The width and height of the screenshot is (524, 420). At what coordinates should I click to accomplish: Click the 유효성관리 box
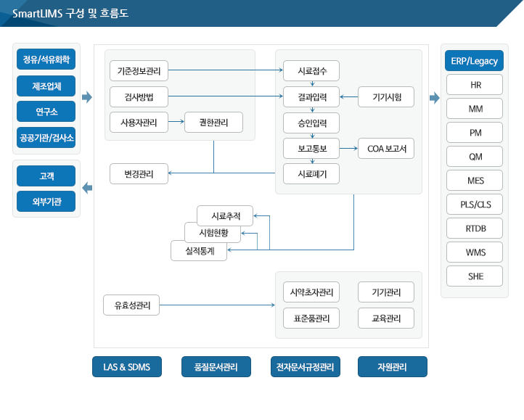pos(131,305)
